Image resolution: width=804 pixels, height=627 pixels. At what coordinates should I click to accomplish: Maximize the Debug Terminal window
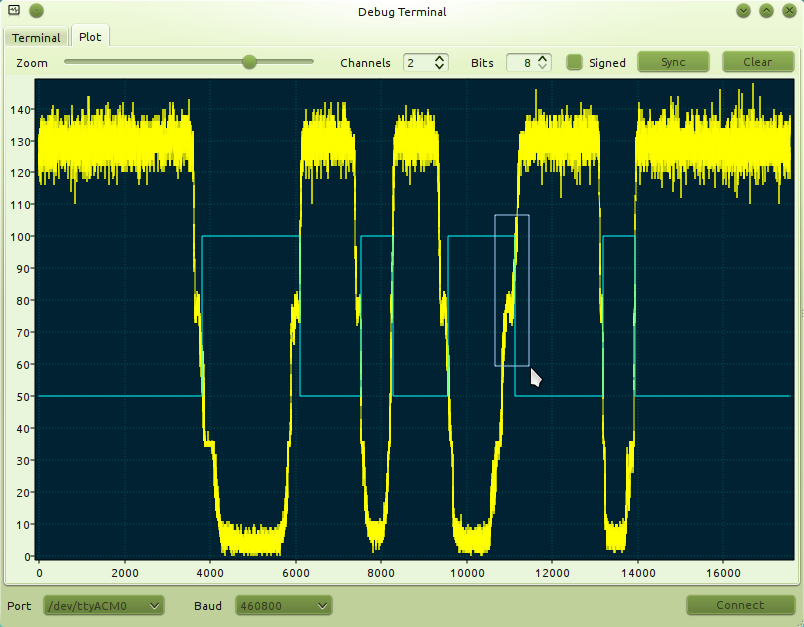tap(767, 10)
